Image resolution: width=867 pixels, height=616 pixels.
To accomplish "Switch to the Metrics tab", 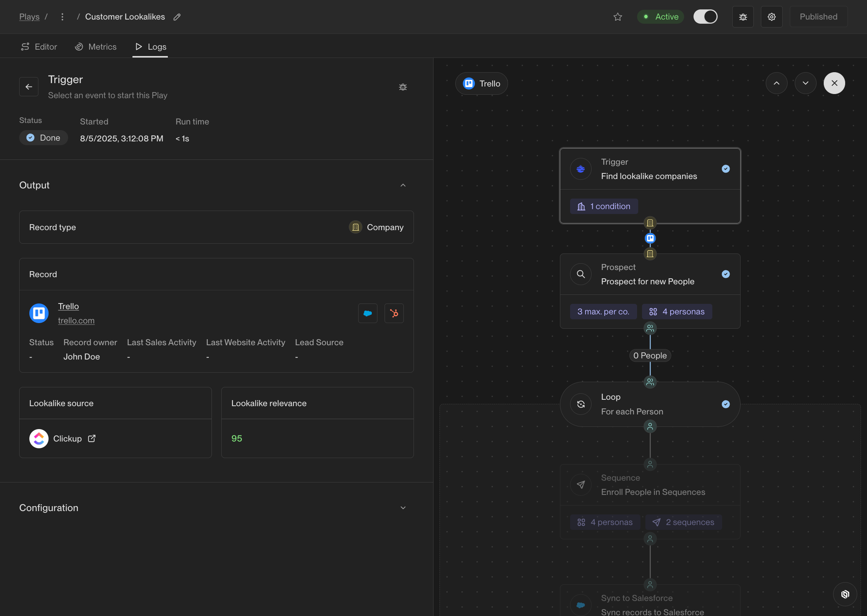I will (x=96, y=47).
